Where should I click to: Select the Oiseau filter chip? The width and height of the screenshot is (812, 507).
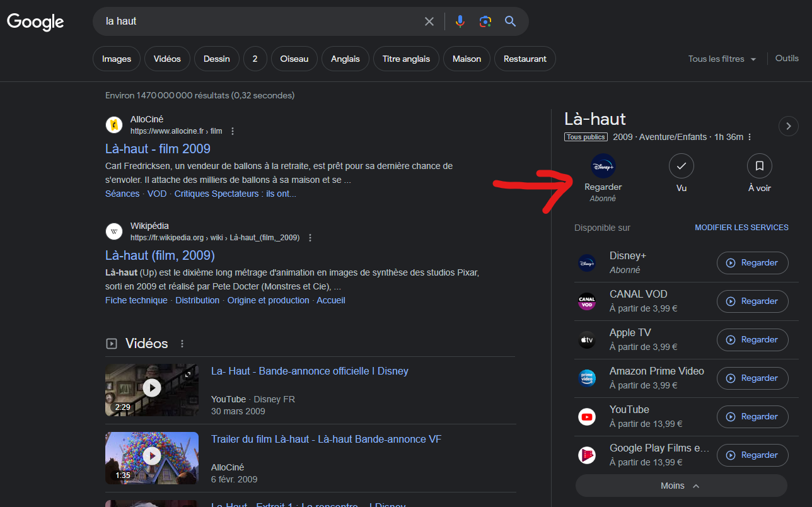coord(294,59)
